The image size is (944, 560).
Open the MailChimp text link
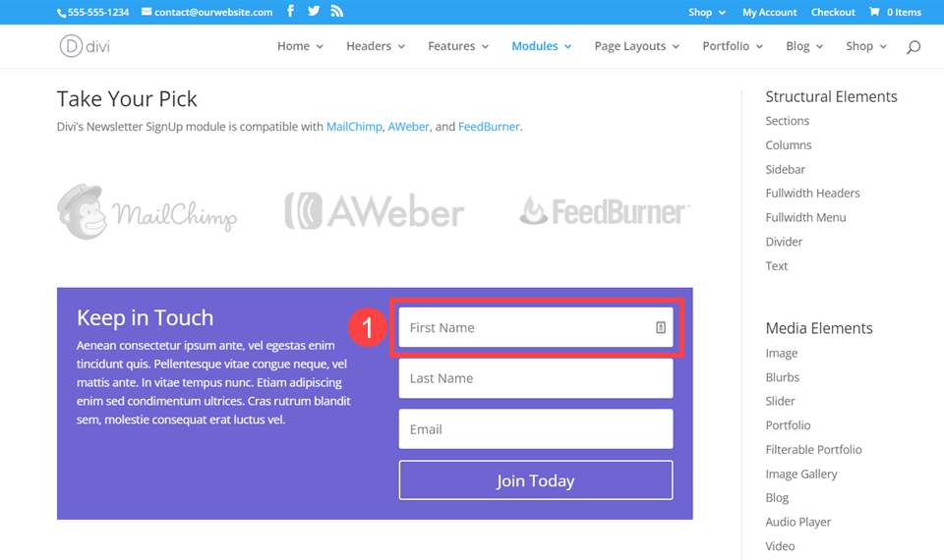354,127
